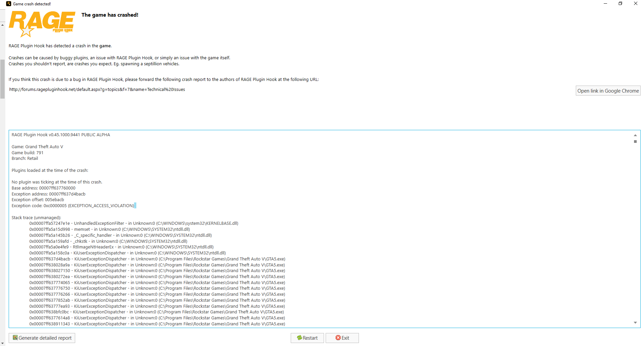The width and height of the screenshot is (644, 346).
Task: Click the 'Exception code: 0xc0000005' line
Action: tap(73, 206)
